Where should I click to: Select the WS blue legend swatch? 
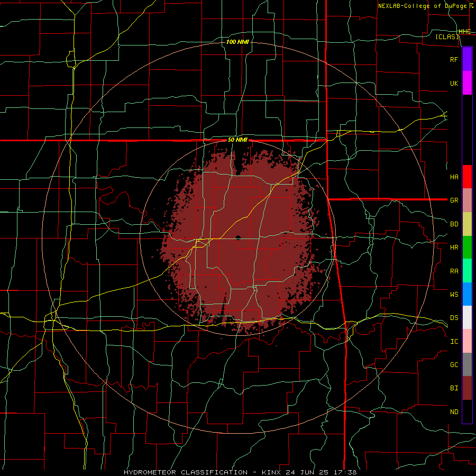coord(467,294)
